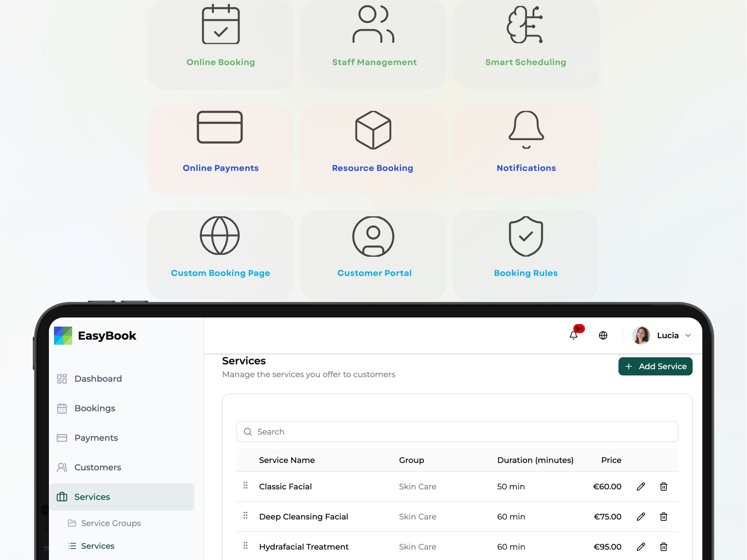Screen dimensions: 747x560
Task: Select the Hydrafacial Treatment service name
Action: (x=304, y=547)
